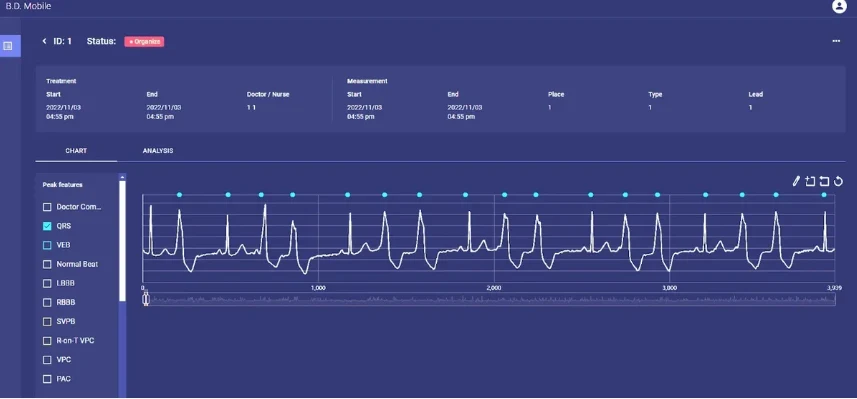Toggle the RBBB checkbox
This screenshot has height=399, width=857.
coord(47,302)
